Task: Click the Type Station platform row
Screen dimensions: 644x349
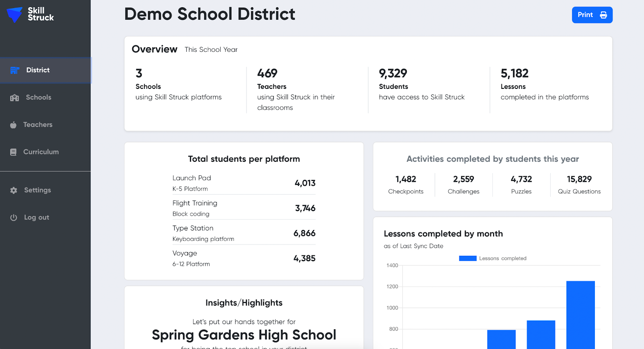Action: pyautogui.click(x=244, y=233)
